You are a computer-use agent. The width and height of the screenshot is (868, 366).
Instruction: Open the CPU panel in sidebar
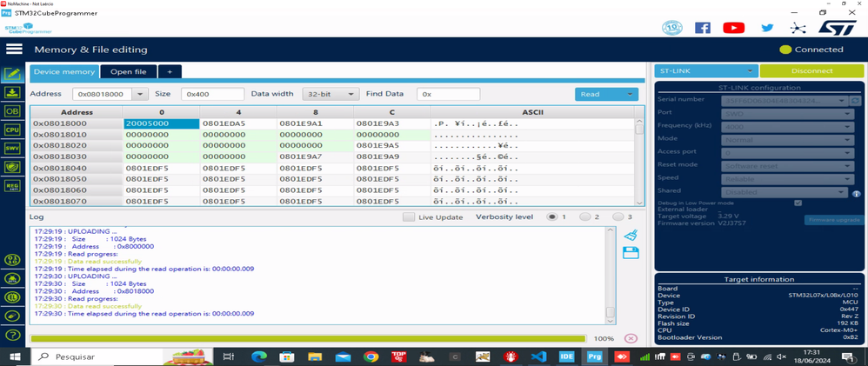(13, 130)
